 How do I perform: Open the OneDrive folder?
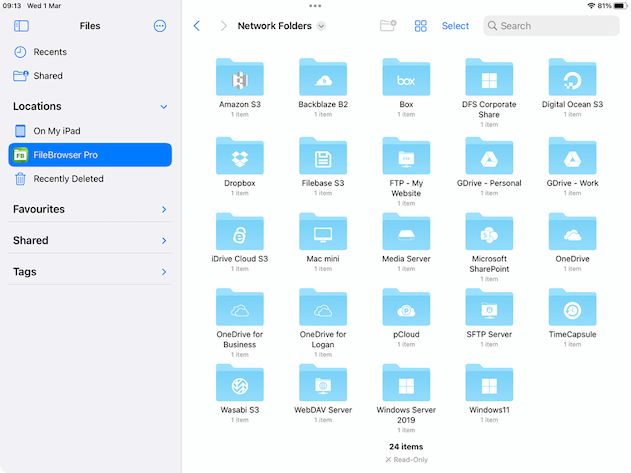pos(572,231)
